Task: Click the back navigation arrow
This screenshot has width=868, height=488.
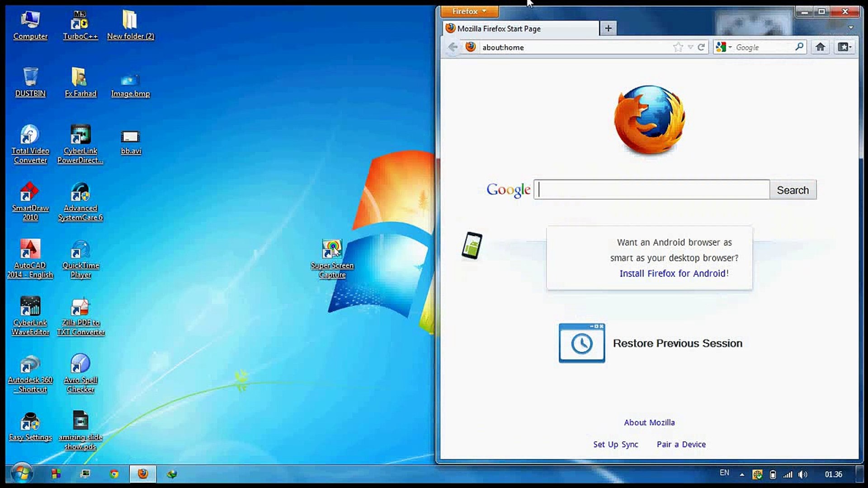Action: (x=453, y=47)
